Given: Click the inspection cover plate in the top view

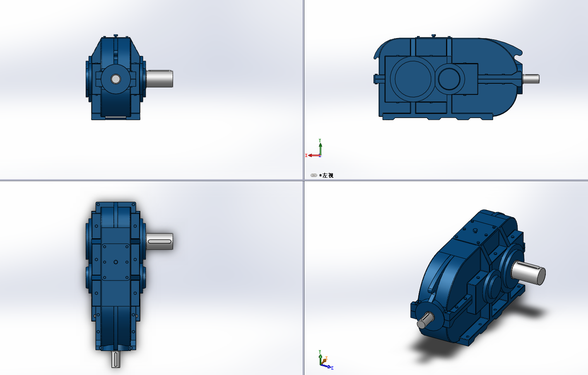Looking at the screenshot, I should [116, 262].
